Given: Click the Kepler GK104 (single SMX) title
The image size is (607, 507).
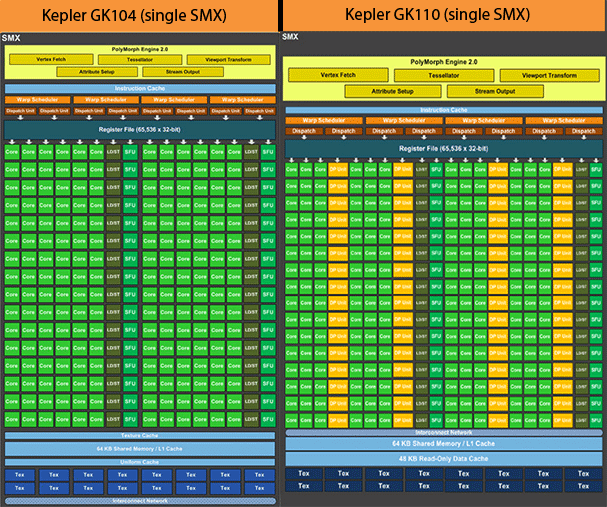Looking at the screenshot, I should [x=134, y=16].
